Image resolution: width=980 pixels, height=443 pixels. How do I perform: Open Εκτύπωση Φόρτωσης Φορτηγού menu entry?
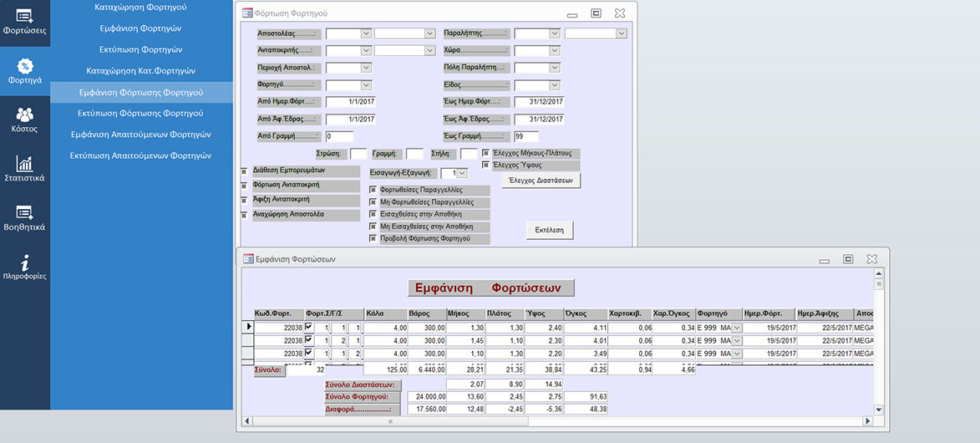pos(140,113)
